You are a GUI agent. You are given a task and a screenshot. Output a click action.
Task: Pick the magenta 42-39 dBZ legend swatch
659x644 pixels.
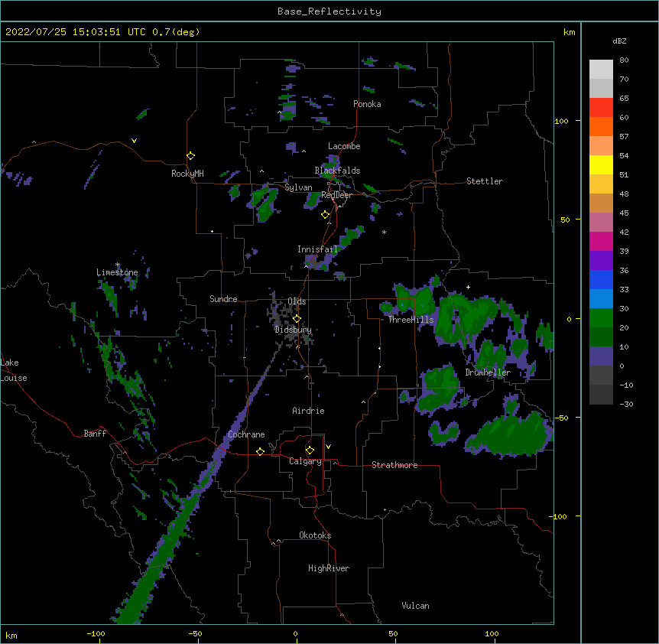601,241
